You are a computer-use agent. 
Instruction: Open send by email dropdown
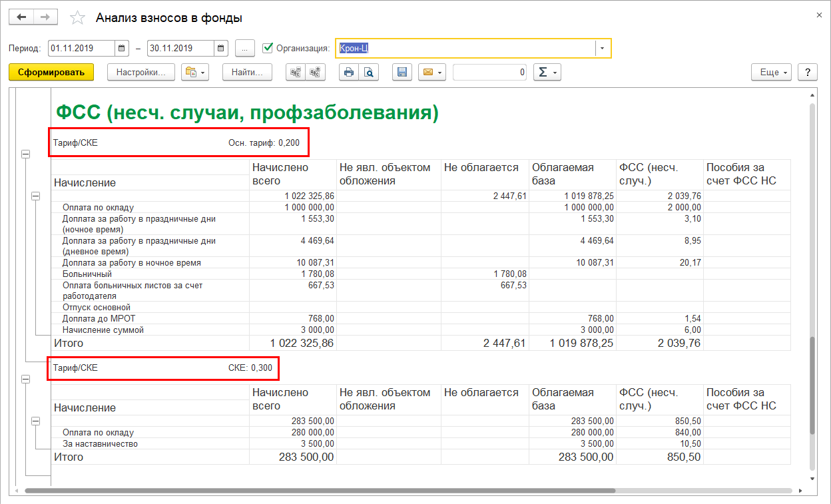coord(431,73)
